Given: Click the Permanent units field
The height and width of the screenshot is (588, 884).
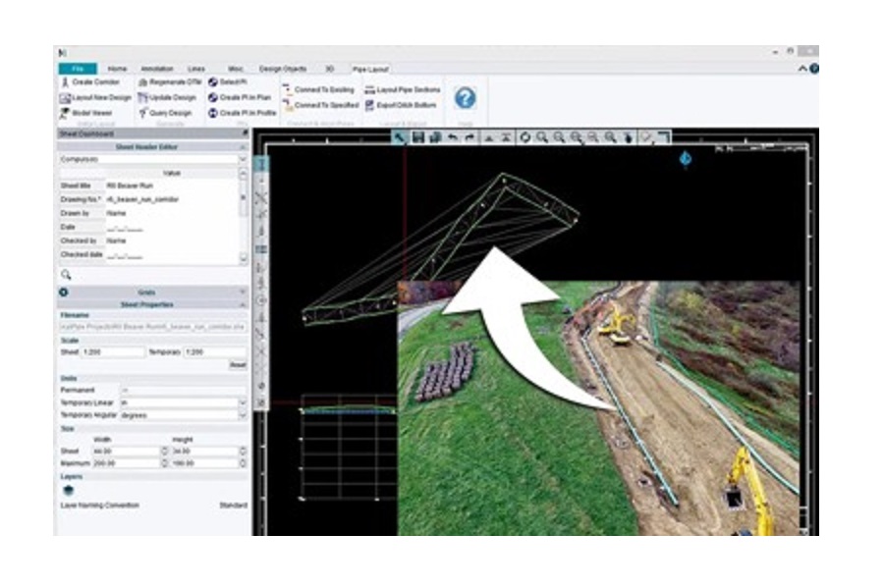Looking at the screenshot, I should (x=184, y=391).
